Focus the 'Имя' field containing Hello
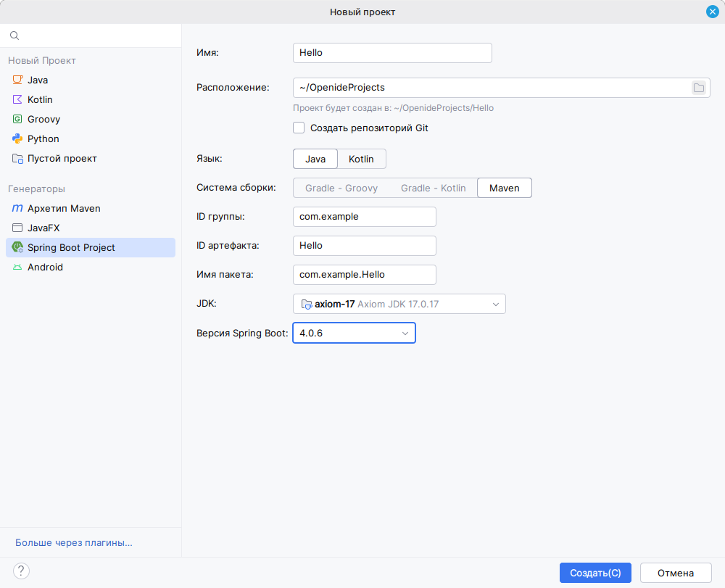Viewport: 725px width, 588px height. 392,53
